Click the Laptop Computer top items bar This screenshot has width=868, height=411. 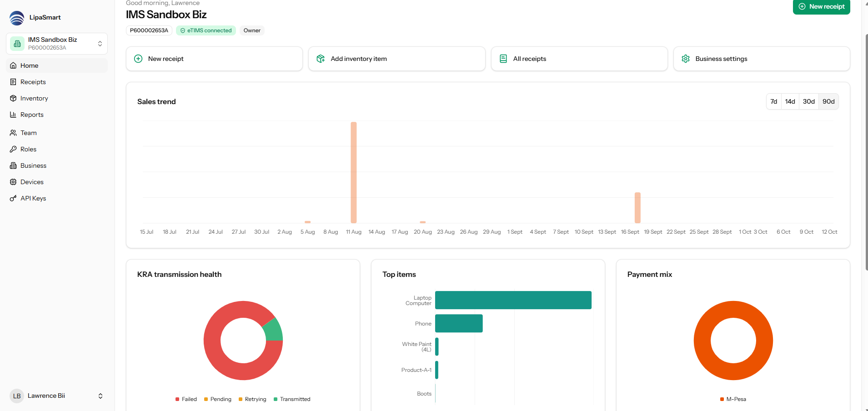click(x=513, y=300)
